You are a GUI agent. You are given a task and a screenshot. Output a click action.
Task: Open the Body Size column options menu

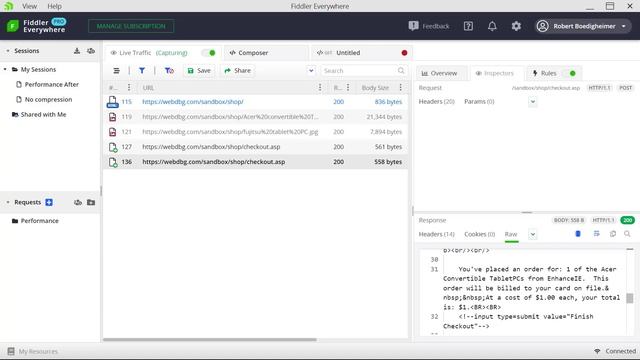400,87
